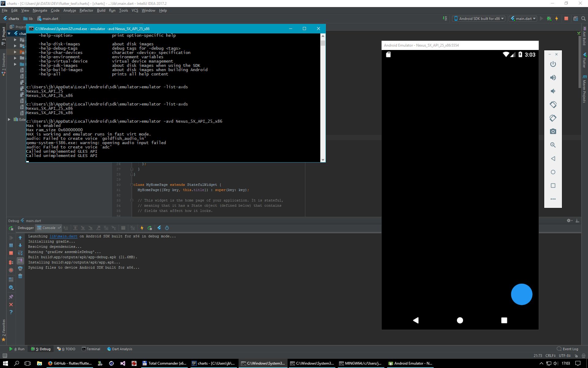Trigger Flutter hot reload with the lightning icon
The image size is (588, 368).
point(142,228)
